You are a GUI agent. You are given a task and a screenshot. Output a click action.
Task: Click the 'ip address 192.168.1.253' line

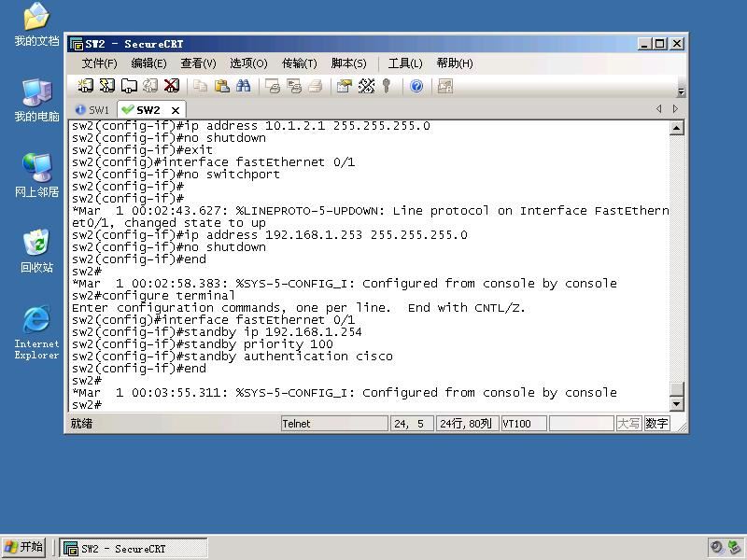tap(270, 235)
